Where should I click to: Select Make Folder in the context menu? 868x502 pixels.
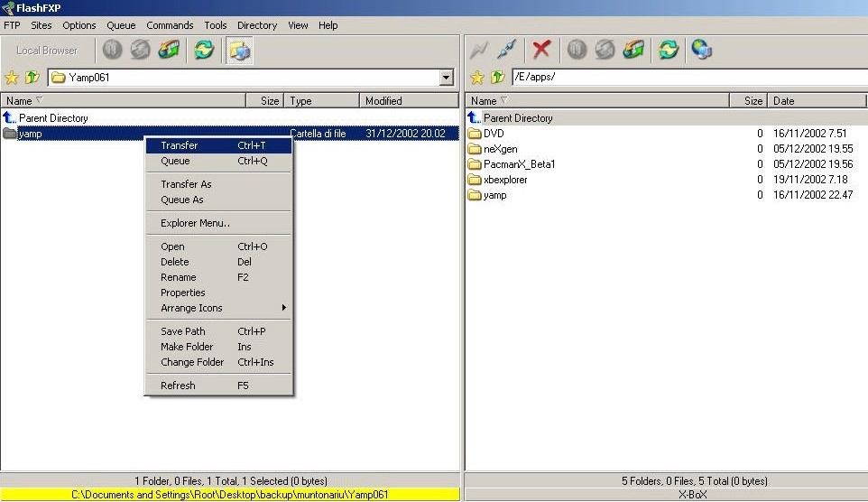click(187, 347)
